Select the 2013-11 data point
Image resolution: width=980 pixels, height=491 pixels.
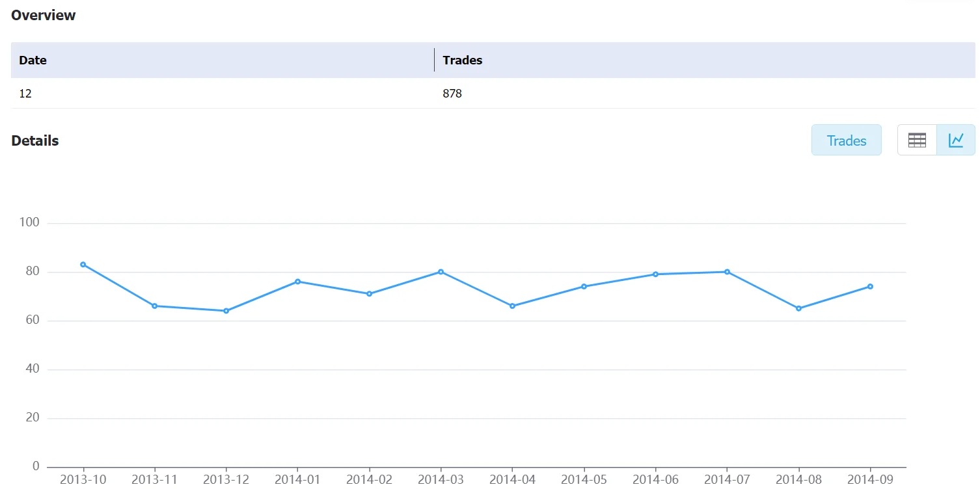(155, 306)
